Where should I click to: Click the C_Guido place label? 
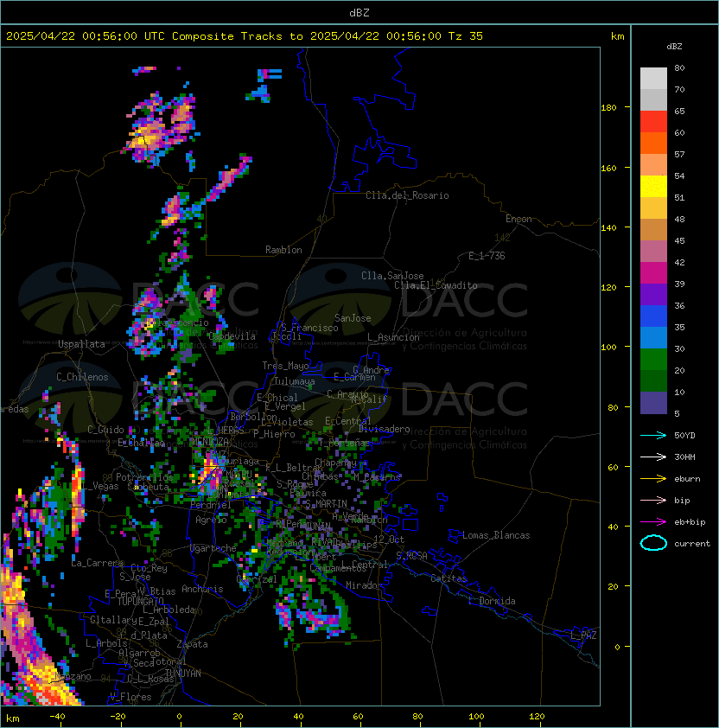[x=105, y=430]
